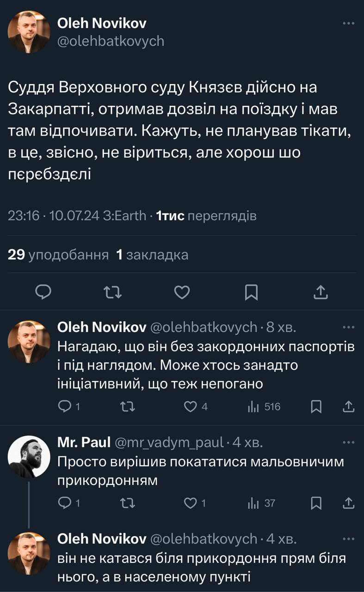Screen dimensions: 364x592
Task: Like the main tweet with heart icon
Action: click(x=182, y=291)
